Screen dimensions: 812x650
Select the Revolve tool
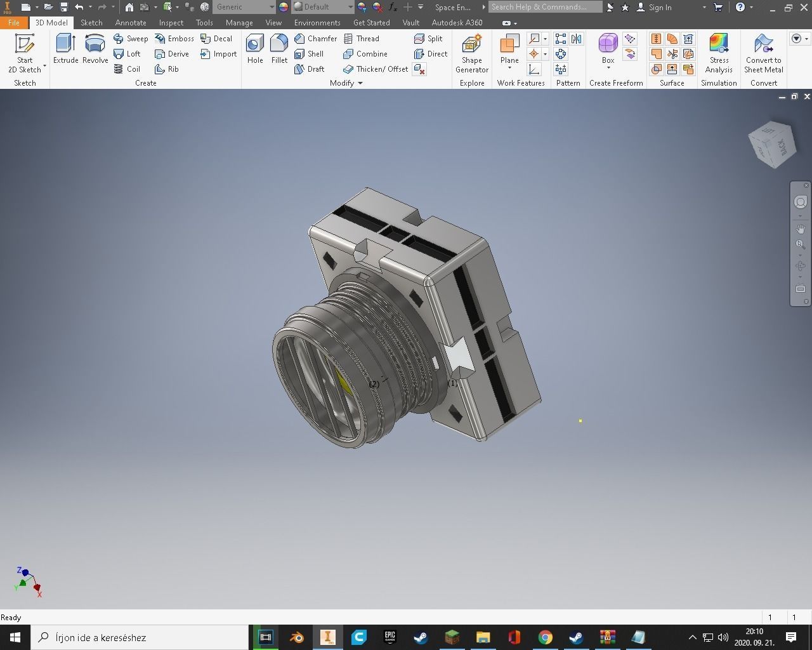pos(95,51)
